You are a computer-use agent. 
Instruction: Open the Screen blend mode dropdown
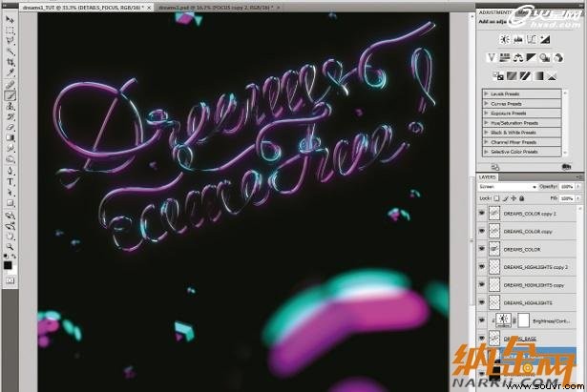pyautogui.click(x=507, y=186)
